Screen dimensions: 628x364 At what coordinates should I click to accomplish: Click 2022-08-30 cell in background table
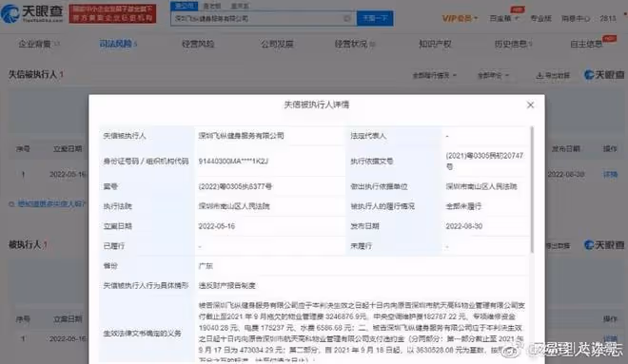(566, 175)
